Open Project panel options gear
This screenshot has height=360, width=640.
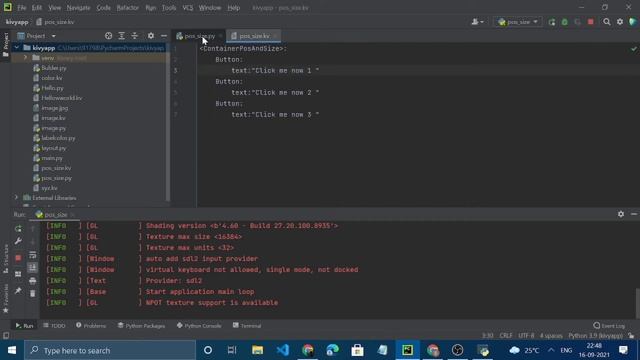point(151,36)
